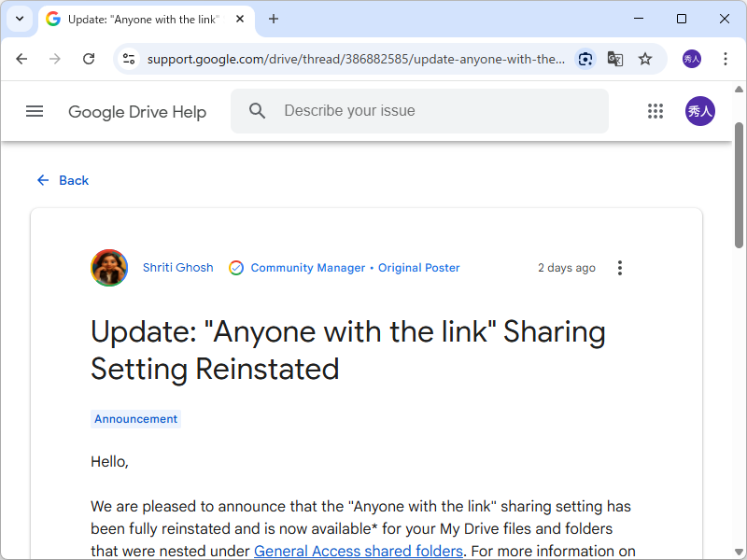Image resolution: width=747 pixels, height=560 pixels.
Task: Open post options three-dot menu
Action: (x=620, y=268)
